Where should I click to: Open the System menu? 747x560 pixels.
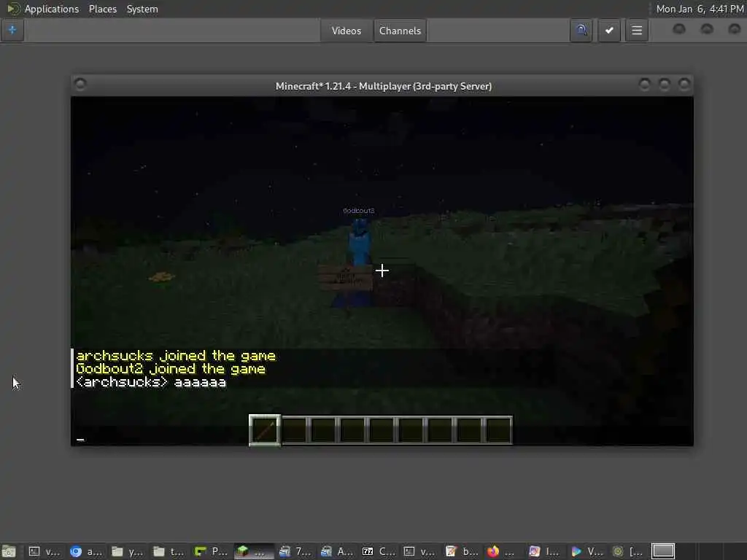point(142,9)
